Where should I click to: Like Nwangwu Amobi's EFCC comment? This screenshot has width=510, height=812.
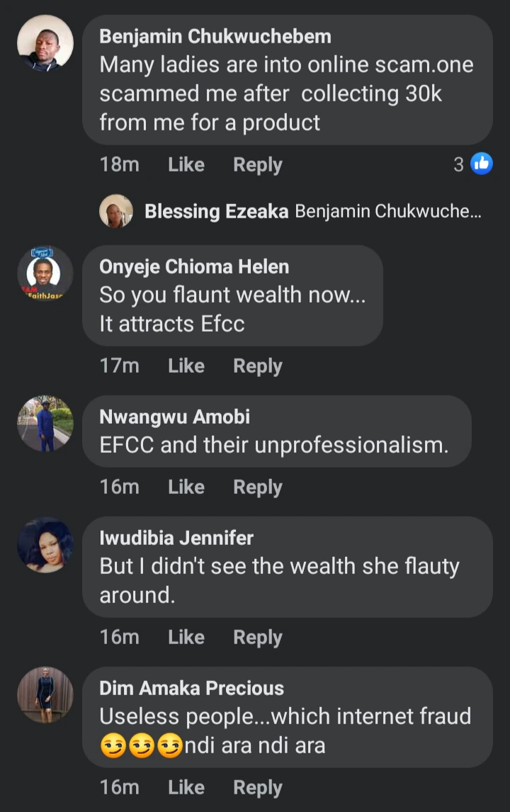186,487
